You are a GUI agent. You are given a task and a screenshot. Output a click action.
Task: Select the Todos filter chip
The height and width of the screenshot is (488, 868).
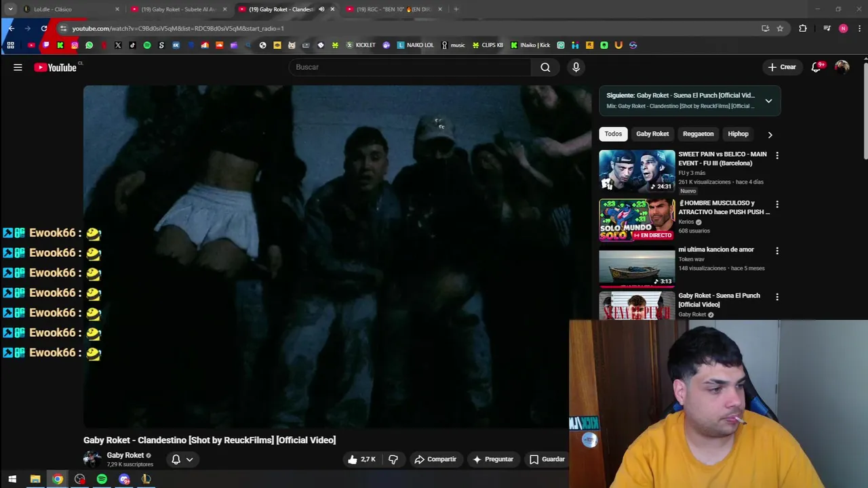(613, 134)
